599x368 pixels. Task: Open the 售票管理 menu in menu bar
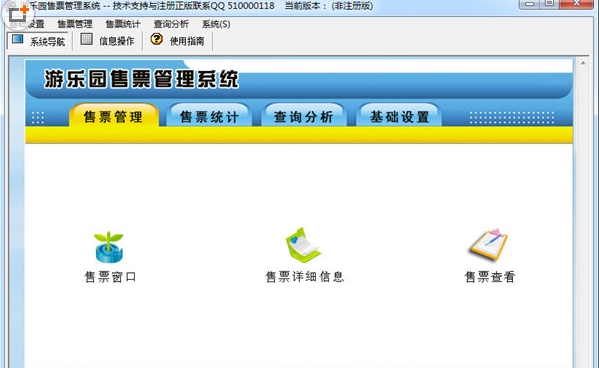[75, 24]
